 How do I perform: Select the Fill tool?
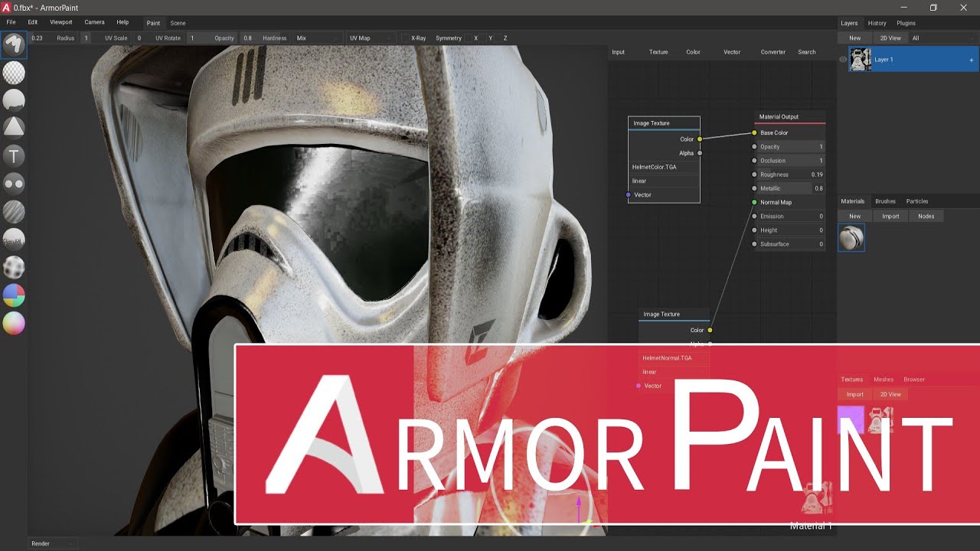click(14, 100)
